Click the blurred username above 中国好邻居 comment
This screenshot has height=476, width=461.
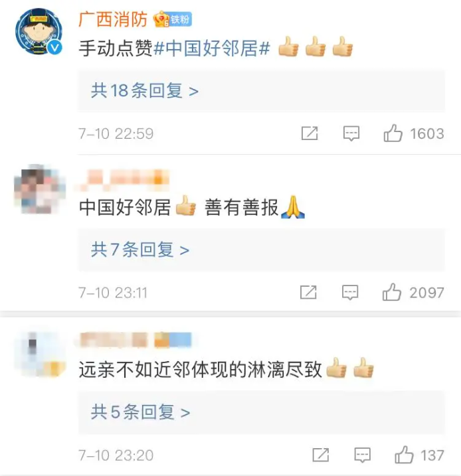click(122, 181)
